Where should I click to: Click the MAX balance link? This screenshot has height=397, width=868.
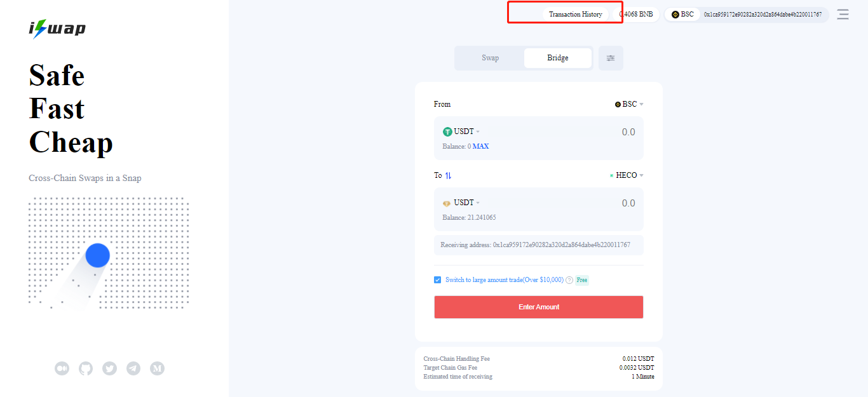click(x=480, y=146)
